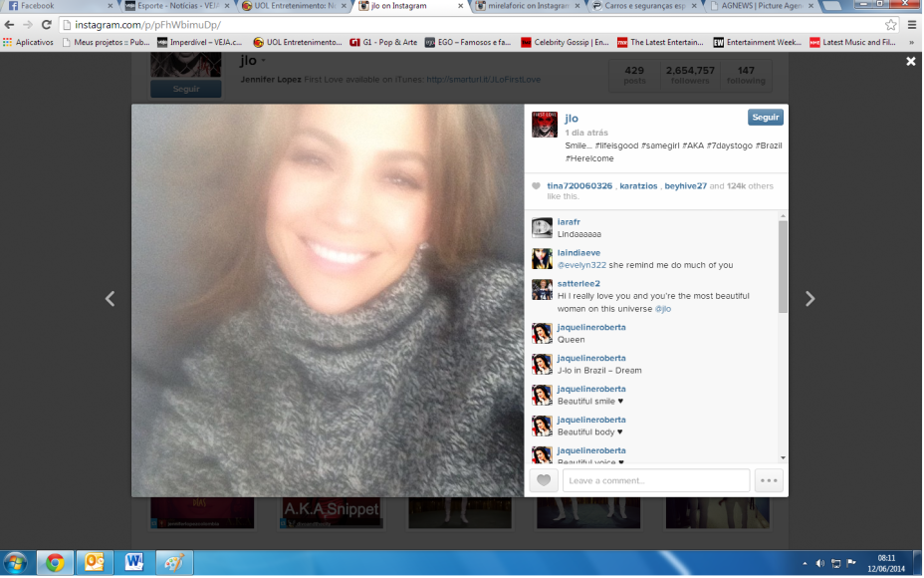Screen dimensions: 924x578
Task: Switch to the Facebook tab
Action: pos(59,7)
